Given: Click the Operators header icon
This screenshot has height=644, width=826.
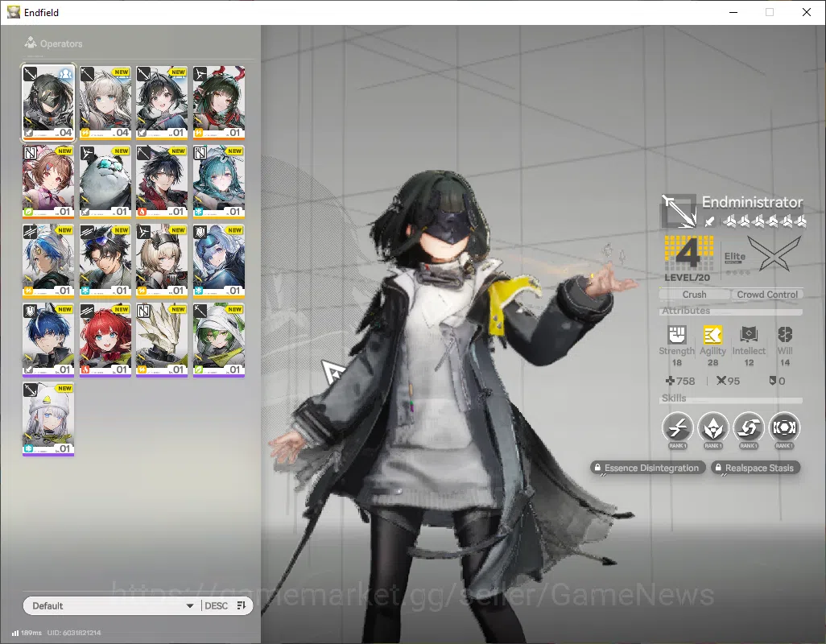Looking at the screenshot, I should tap(31, 43).
